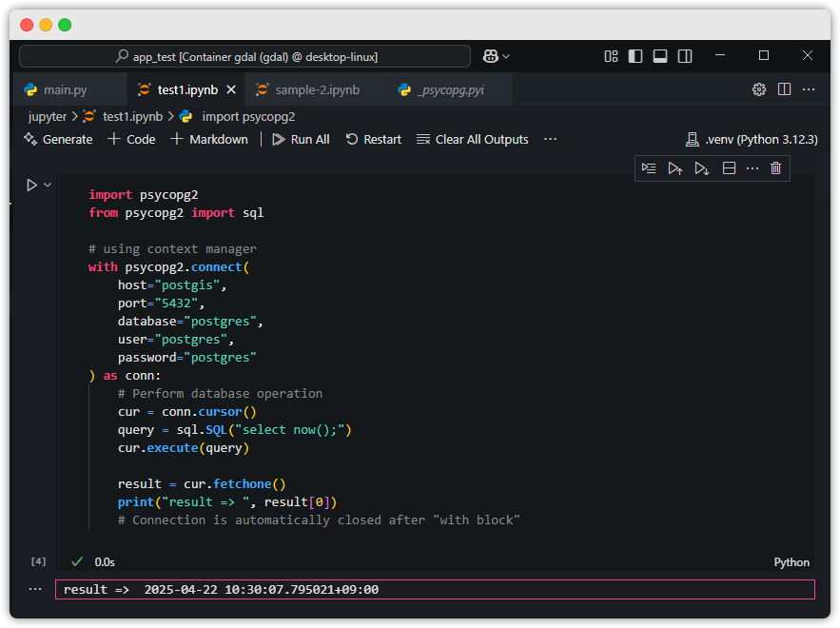Click the line 'from psycopg2 import sql'
Viewport: 840px width, 628px height.
point(176,213)
